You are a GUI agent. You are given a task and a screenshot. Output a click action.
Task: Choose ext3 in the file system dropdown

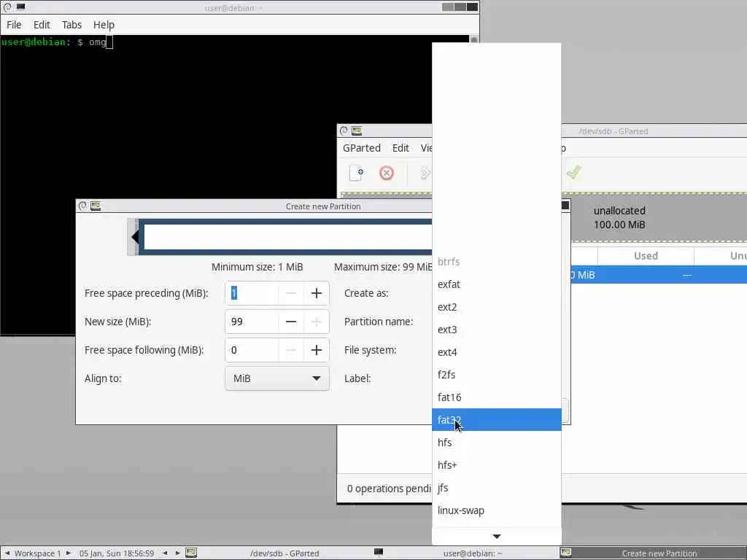coord(496,330)
